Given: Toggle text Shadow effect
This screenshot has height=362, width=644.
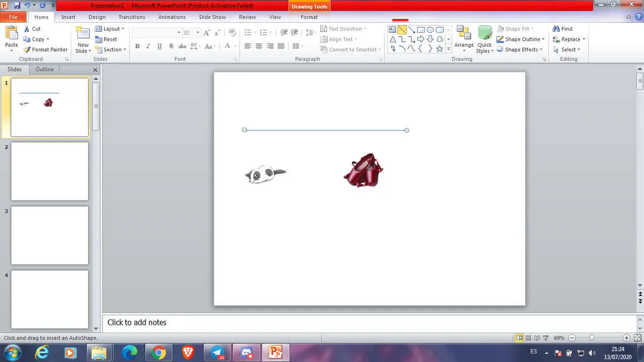Looking at the screenshot, I should [171, 46].
